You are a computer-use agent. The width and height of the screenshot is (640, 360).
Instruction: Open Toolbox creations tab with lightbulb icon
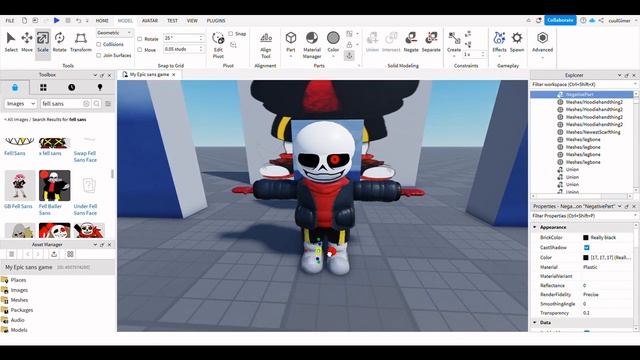[100, 87]
